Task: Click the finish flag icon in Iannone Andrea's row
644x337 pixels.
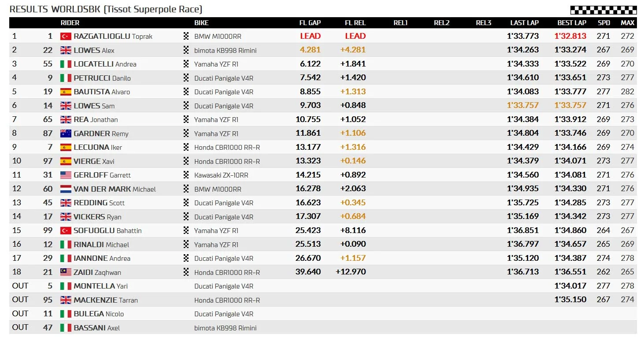Action: point(186,258)
